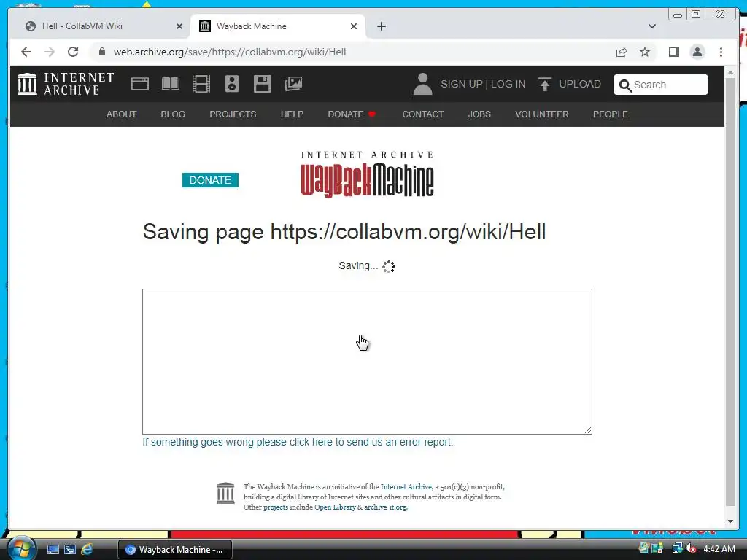This screenshot has width=747, height=560.
Task: Click the page vertical scrollbar thumb
Action: [730, 292]
